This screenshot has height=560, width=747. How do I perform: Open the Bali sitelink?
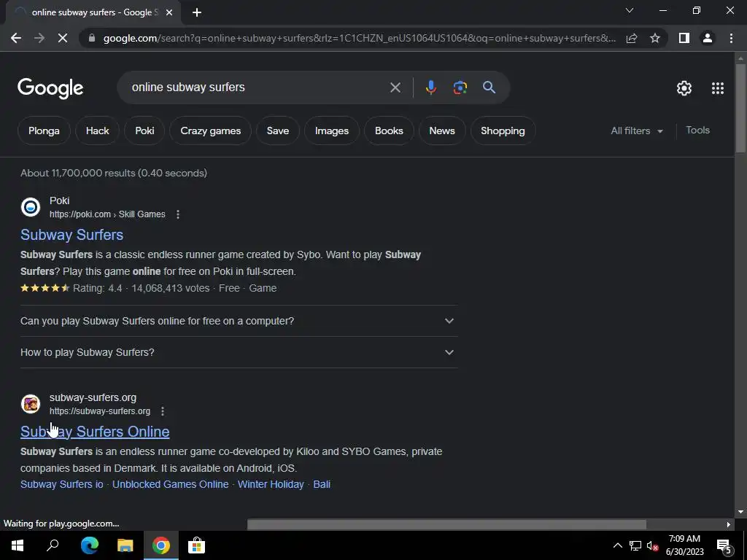(322, 484)
